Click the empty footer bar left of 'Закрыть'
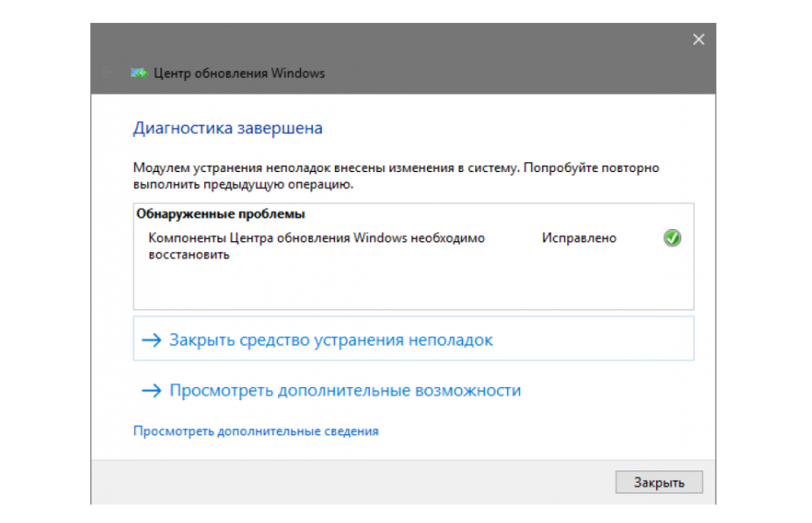 pos(351,482)
